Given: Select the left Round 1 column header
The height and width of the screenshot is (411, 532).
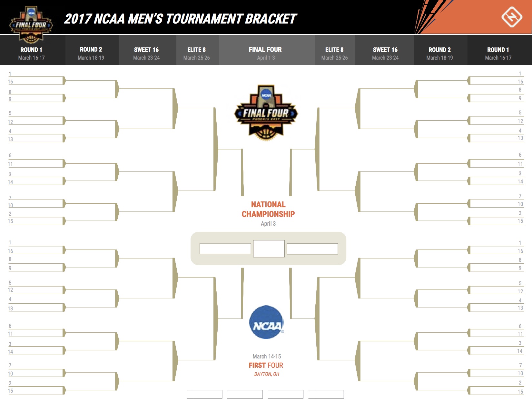Looking at the screenshot, I should (31, 53).
